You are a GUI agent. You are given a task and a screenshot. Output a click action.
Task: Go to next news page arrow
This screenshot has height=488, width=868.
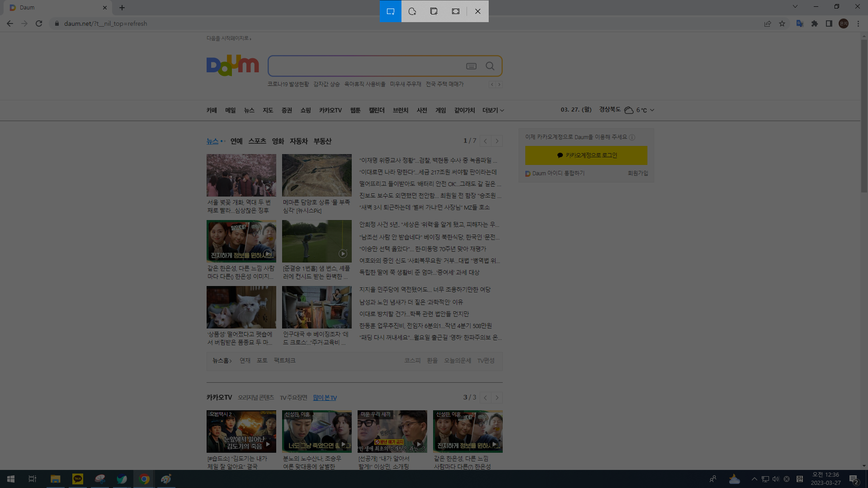point(497,141)
